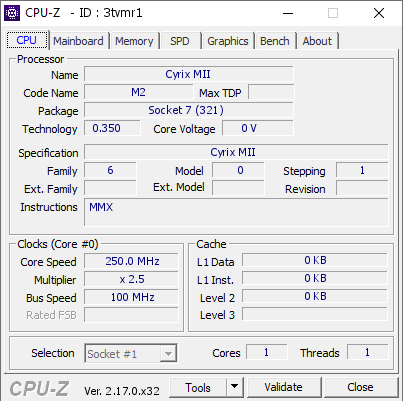
Task: Select the CPU tab
Action: point(27,40)
